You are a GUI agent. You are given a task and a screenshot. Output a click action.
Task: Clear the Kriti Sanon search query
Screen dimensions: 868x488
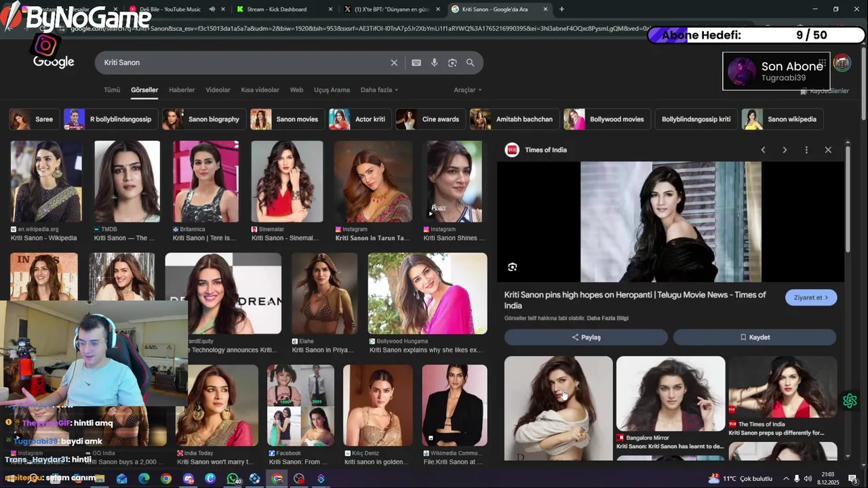pos(394,62)
